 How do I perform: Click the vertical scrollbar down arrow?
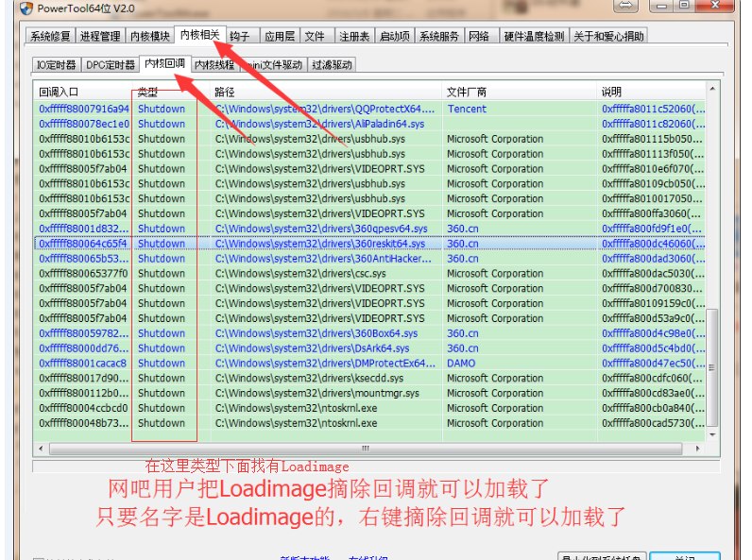pyautogui.click(x=713, y=434)
